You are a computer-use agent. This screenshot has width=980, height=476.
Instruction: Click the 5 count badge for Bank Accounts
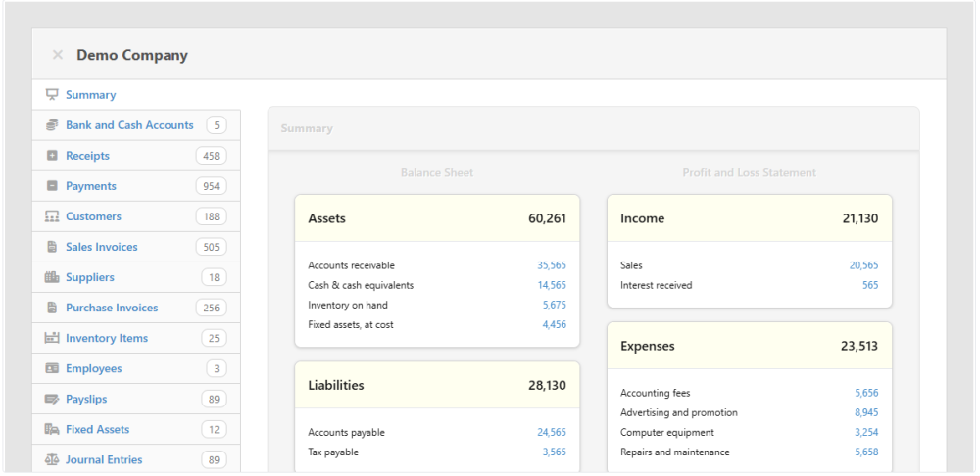click(x=217, y=125)
